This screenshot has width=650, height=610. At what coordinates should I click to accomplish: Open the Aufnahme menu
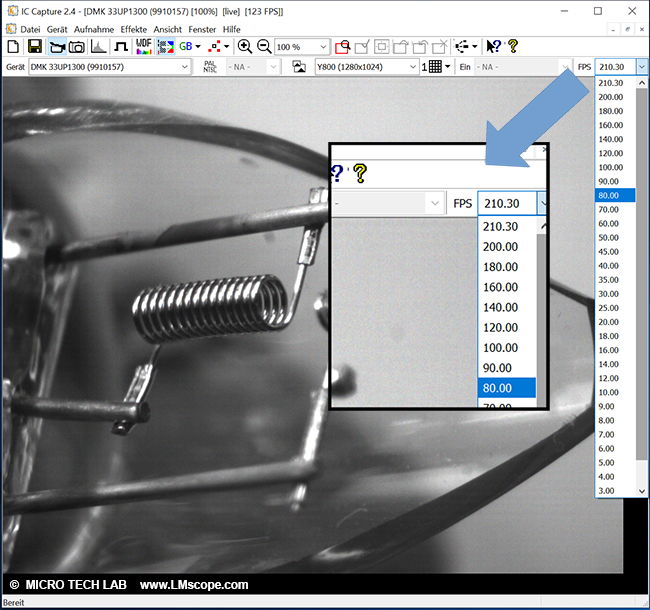pyautogui.click(x=95, y=30)
